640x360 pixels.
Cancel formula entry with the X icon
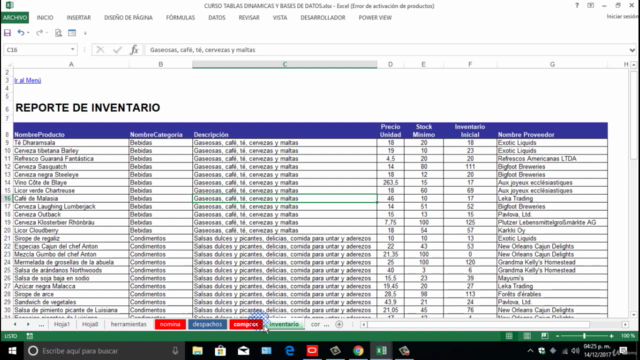click(100, 50)
